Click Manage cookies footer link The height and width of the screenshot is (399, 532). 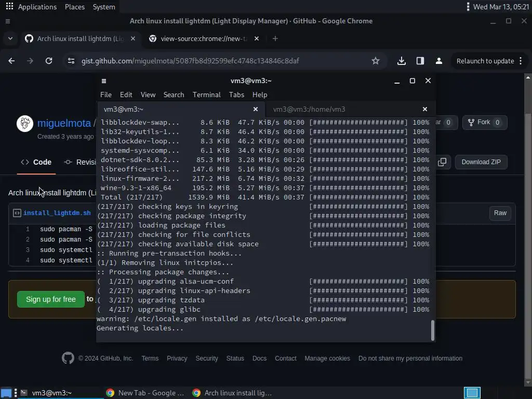tap(327, 358)
